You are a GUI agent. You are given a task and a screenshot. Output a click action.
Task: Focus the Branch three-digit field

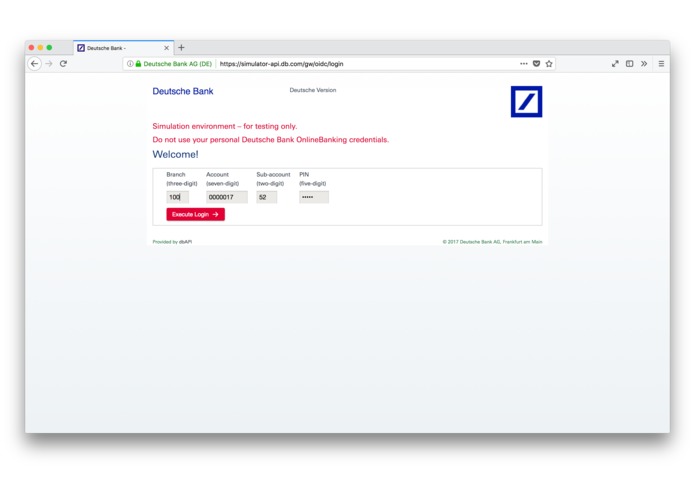[178, 197]
